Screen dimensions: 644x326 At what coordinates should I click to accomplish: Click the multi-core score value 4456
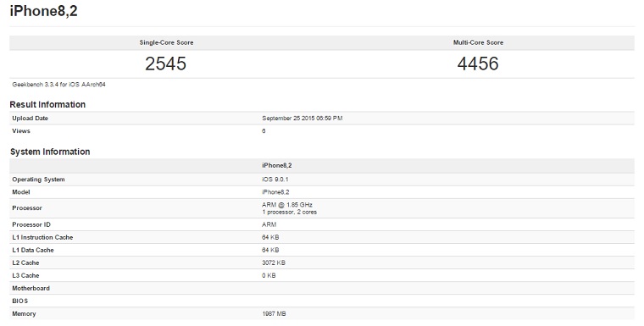(478, 64)
